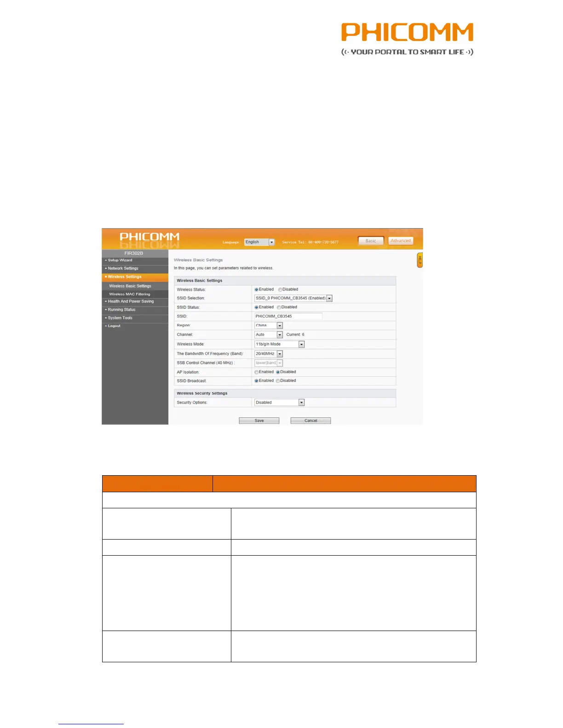Select the Wireless Settings sidebar section
Viewport: 563px width, 728px height.
point(135,277)
